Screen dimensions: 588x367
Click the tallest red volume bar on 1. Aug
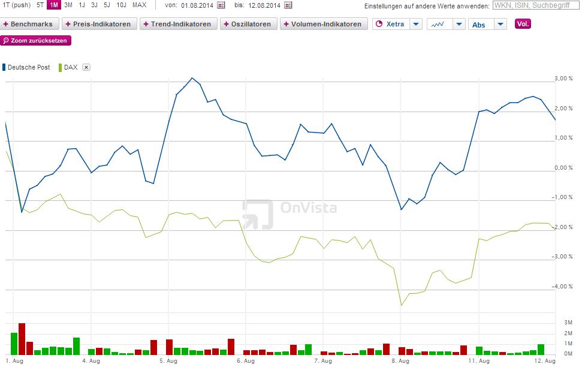click(22, 339)
